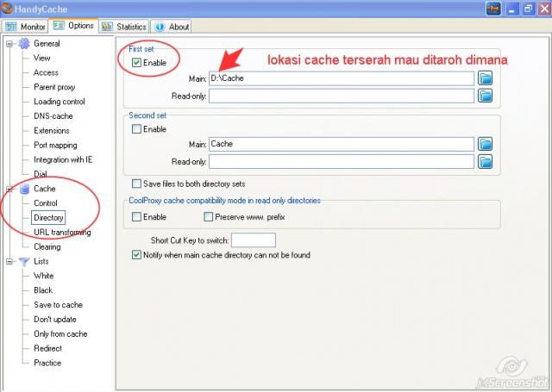Open the Black list
This screenshot has width=552, height=392.
click(x=43, y=290)
